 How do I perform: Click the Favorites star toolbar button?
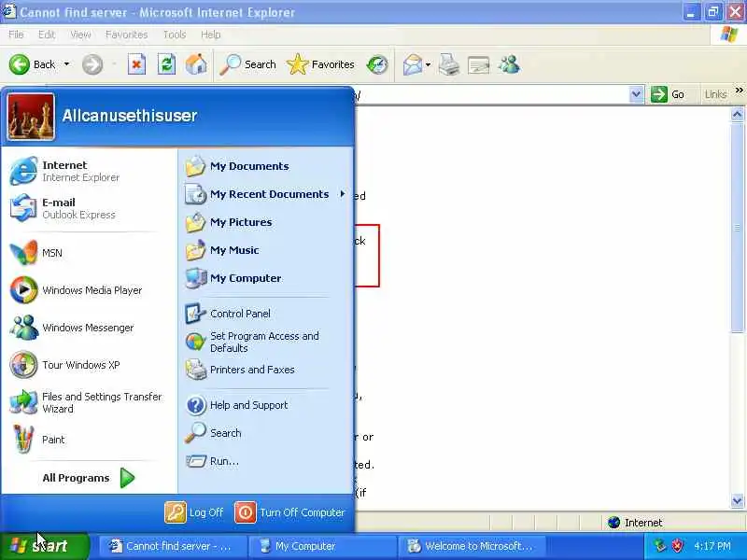pos(321,64)
